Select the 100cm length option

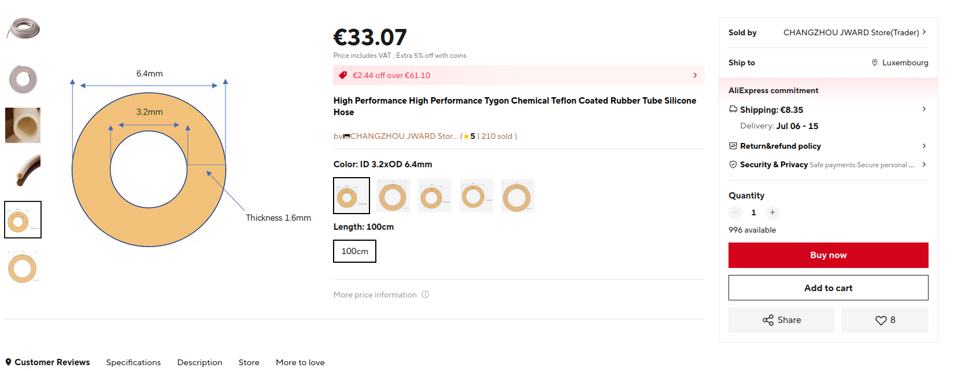pyautogui.click(x=354, y=251)
